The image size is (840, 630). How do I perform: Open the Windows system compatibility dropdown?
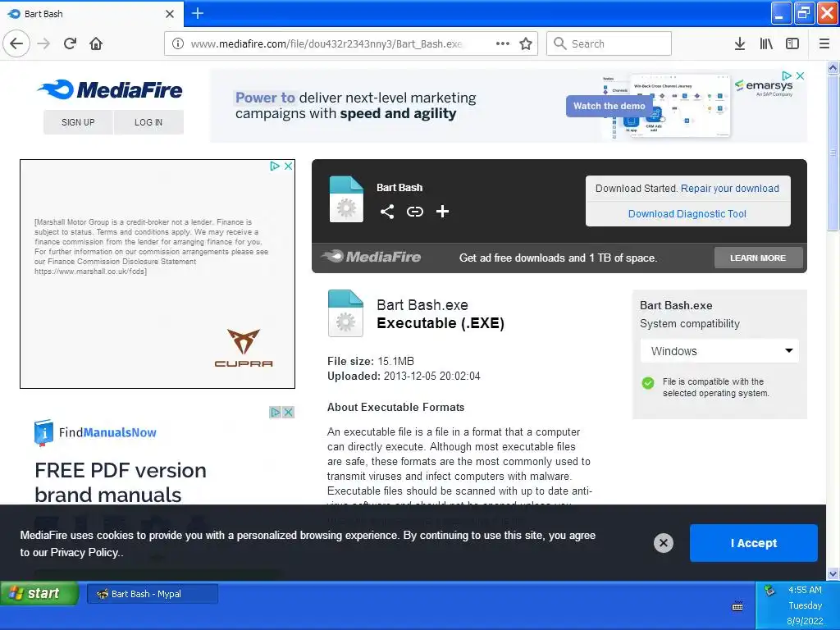[719, 351]
